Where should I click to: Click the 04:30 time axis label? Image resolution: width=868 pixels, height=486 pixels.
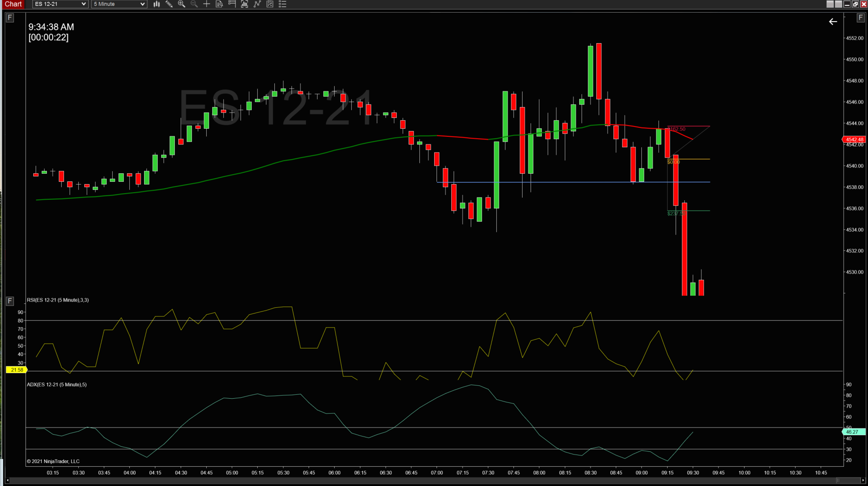click(181, 473)
